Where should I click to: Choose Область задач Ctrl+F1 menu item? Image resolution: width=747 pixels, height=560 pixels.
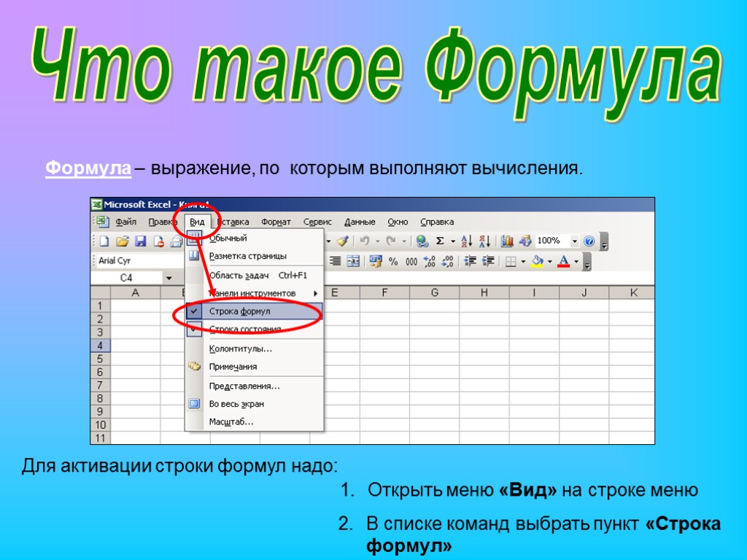(x=253, y=275)
